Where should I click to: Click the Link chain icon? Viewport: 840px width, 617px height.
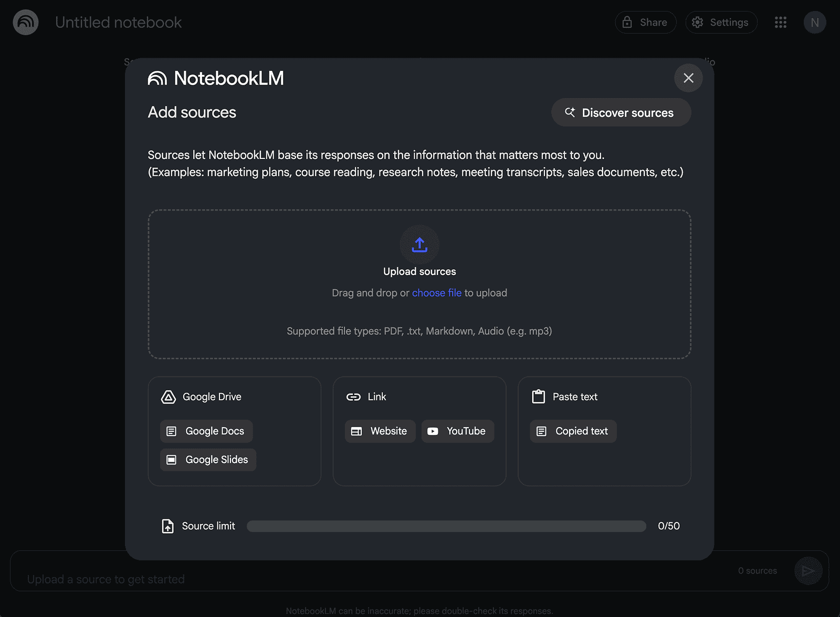coord(353,397)
